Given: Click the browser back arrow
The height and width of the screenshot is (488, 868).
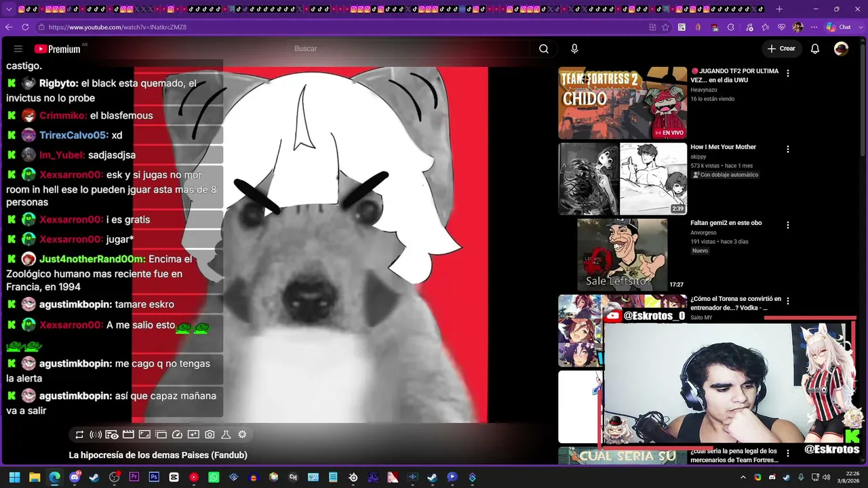Looking at the screenshot, I should pos(9,27).
